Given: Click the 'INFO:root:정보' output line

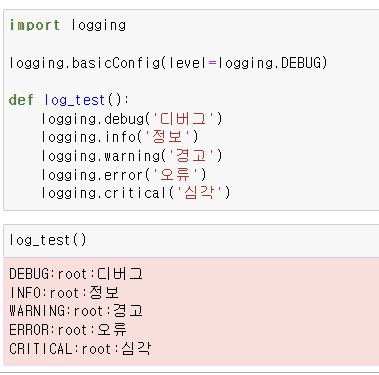Looking at the screenshot, I should point(64,293).
